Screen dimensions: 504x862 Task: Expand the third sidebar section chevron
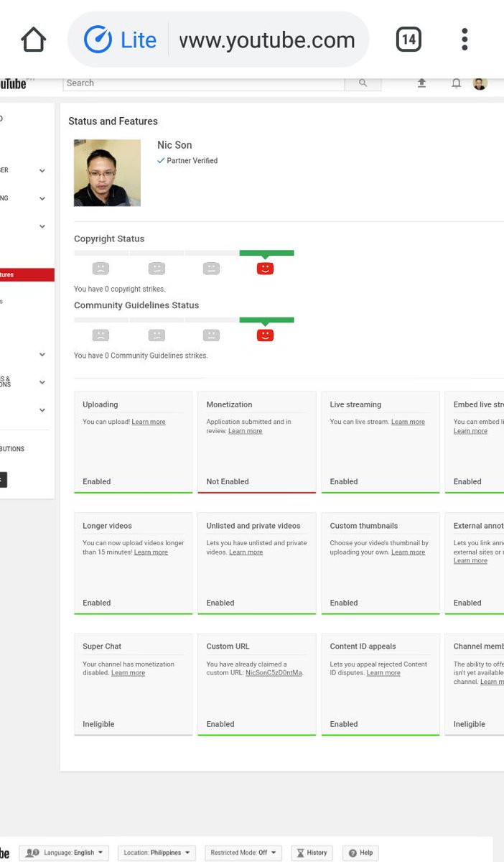(42, 226)
